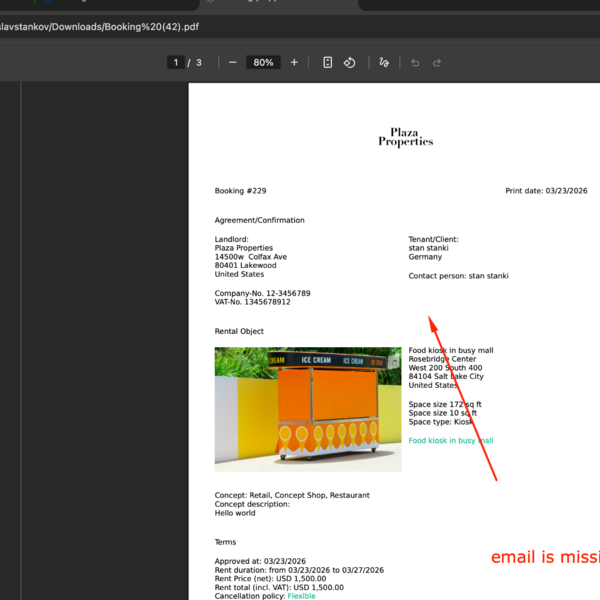Rotate the PDF with the rotate icon
The height and width of the screenshot is (600, 600).
click(x=350, y=62)
